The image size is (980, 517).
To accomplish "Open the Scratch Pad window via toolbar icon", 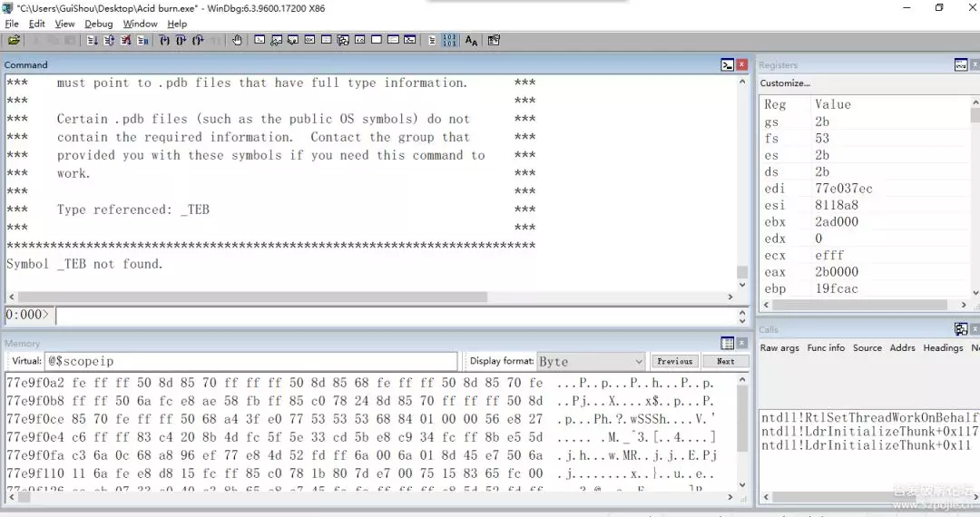I will click(x=377, y=40).
